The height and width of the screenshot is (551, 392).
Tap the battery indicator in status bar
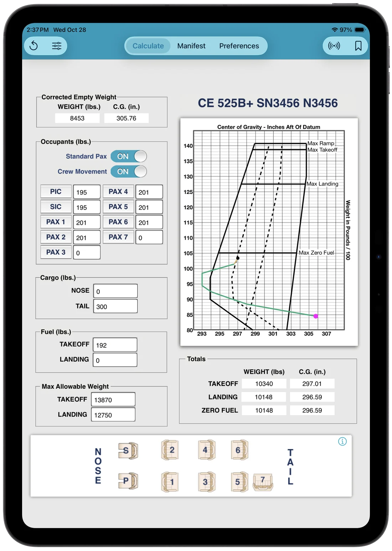360,30
